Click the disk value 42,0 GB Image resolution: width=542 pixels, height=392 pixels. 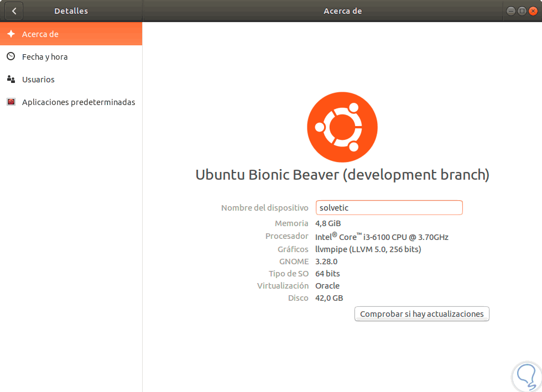click(x=329, y=298)
